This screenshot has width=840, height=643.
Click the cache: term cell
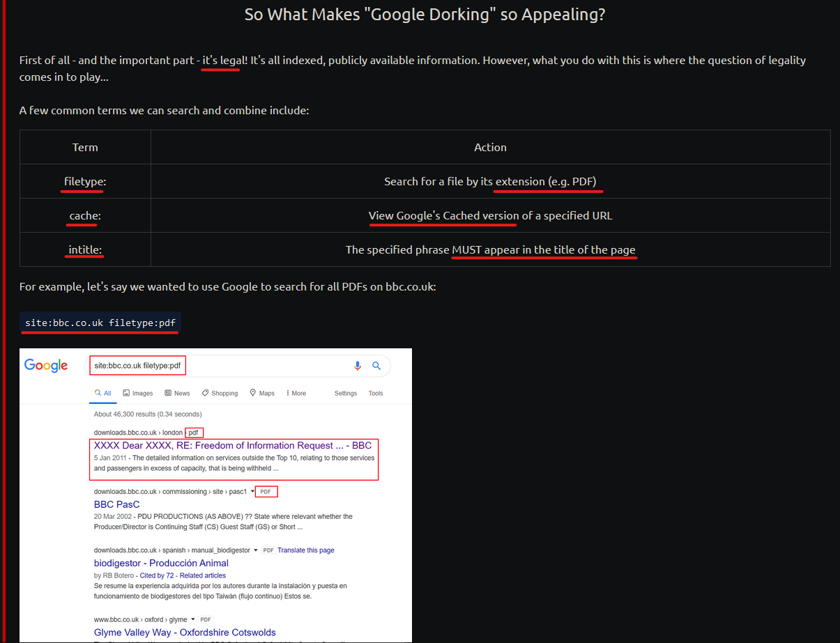point(85,215)
